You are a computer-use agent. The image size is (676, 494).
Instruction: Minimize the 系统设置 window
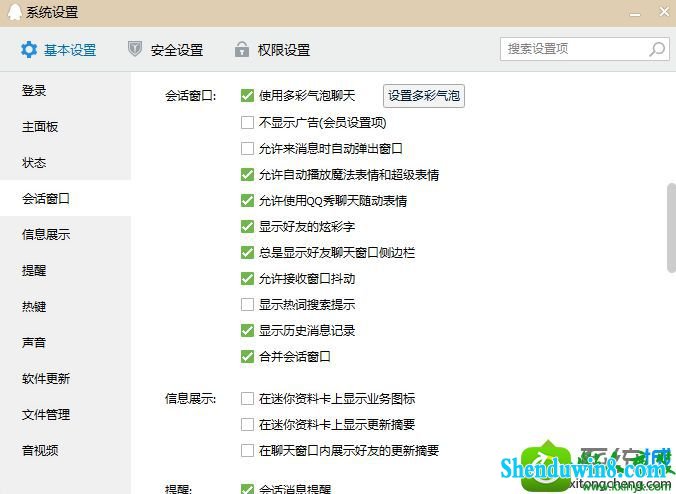tap(635, 14)
